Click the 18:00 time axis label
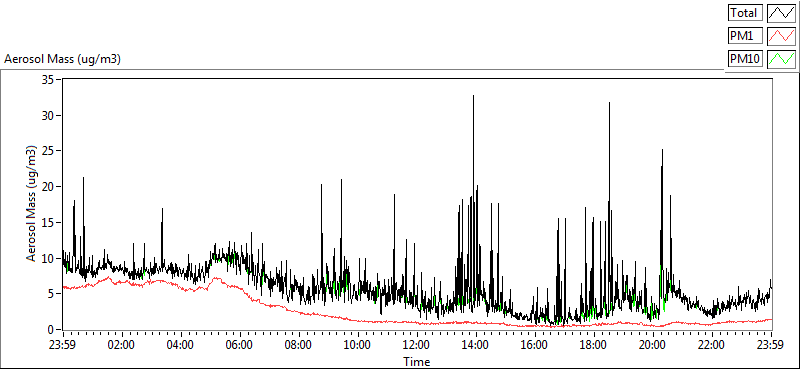 594,344
